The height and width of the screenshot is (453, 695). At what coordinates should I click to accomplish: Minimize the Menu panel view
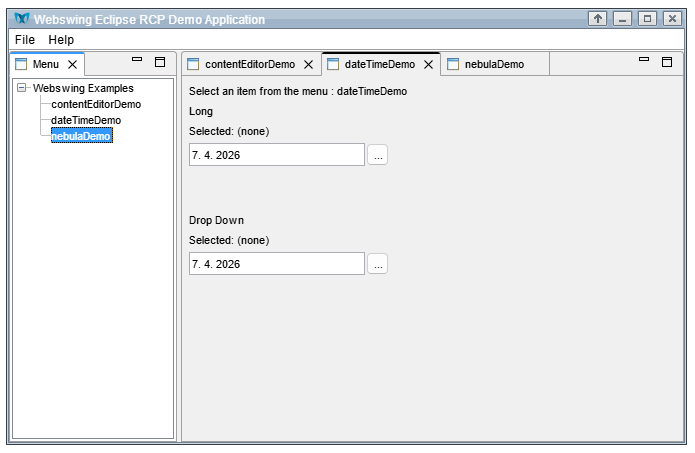coord(138,62)
